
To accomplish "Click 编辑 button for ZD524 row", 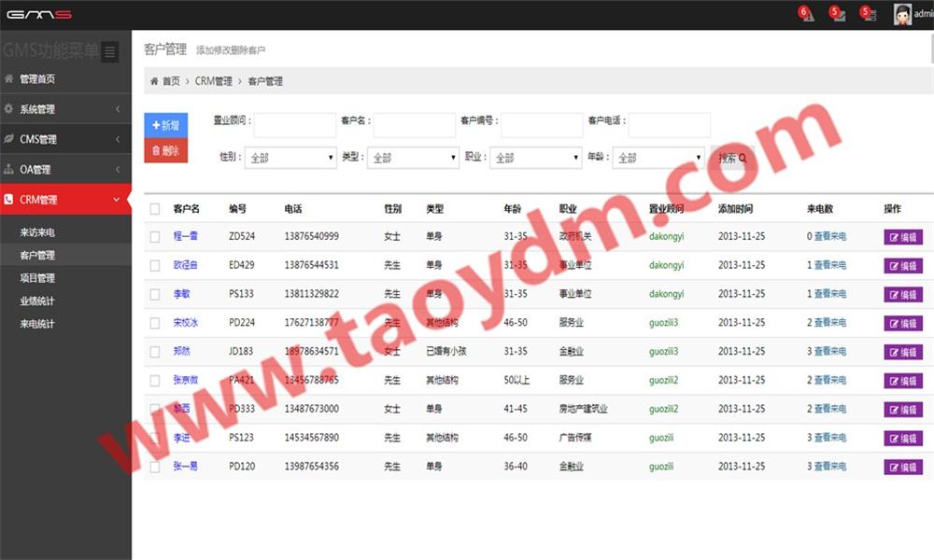I will tap(903, 237).
